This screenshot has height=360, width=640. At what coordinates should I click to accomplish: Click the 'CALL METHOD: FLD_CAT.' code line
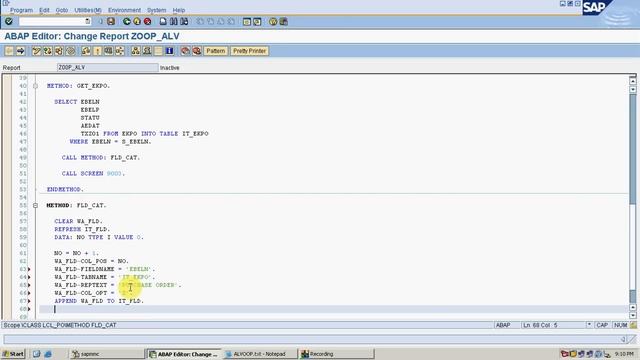click(101, 158)
